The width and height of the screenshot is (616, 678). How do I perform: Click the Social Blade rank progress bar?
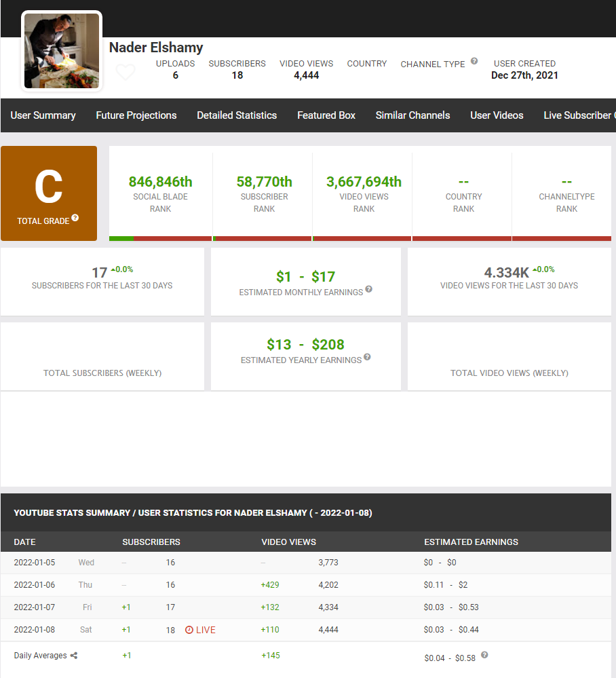pos(160,239)
